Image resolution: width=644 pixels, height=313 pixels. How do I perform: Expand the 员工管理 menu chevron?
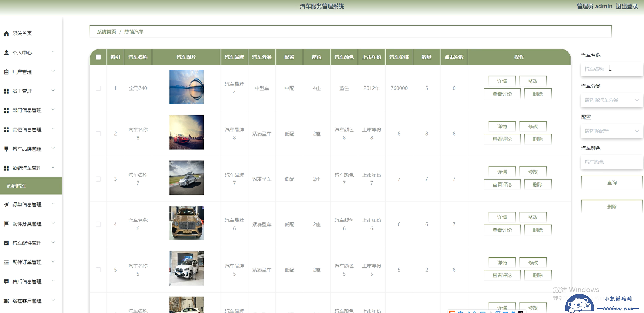[53, 91]
